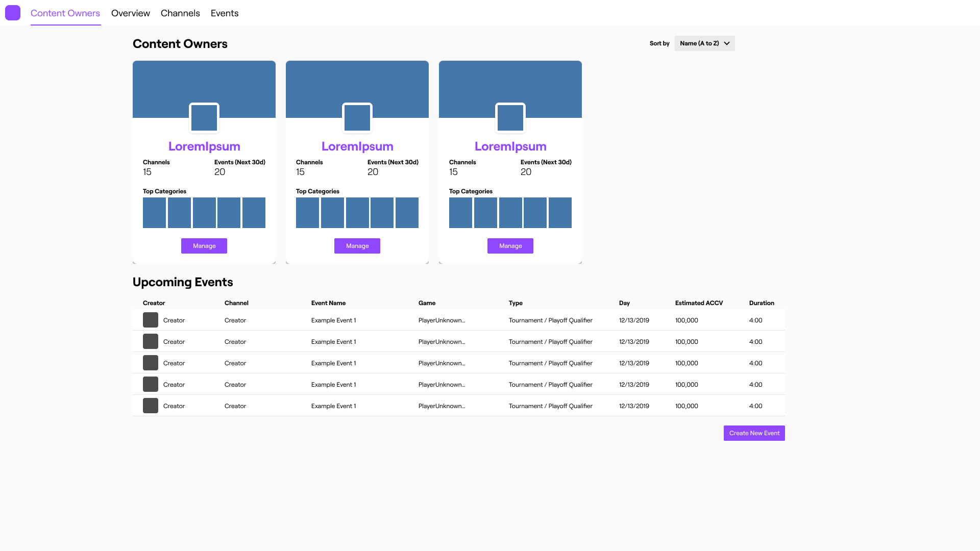Image resolution: width=980 pixels, height=551 pixels.
Task: Select the first content owner's avatar image
Action: click(204, 118)
